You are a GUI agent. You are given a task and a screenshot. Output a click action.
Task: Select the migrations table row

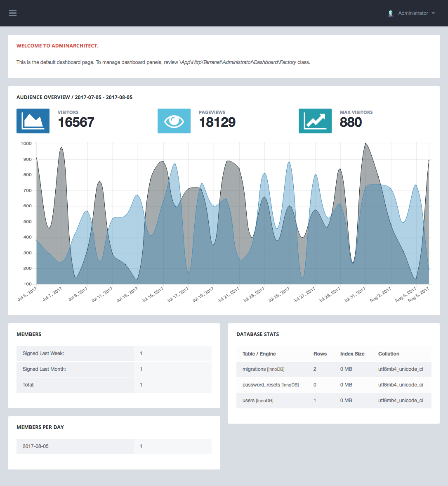tap(334, 369)
